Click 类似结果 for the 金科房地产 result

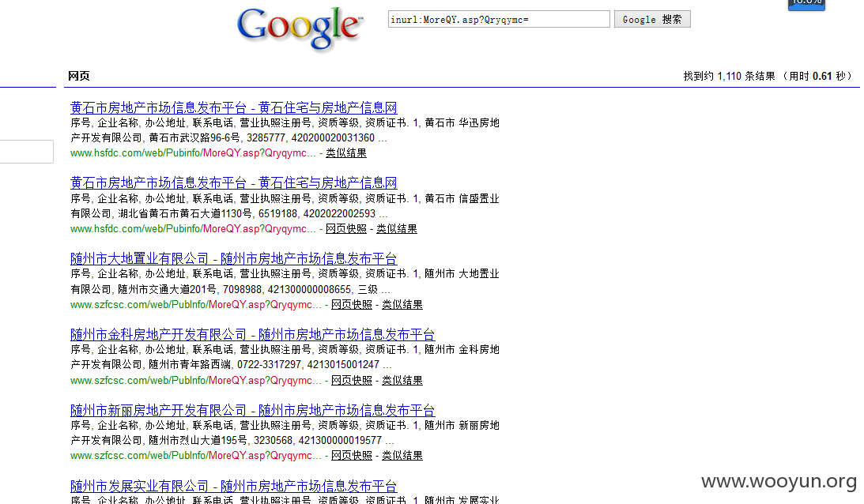[402, 381]
